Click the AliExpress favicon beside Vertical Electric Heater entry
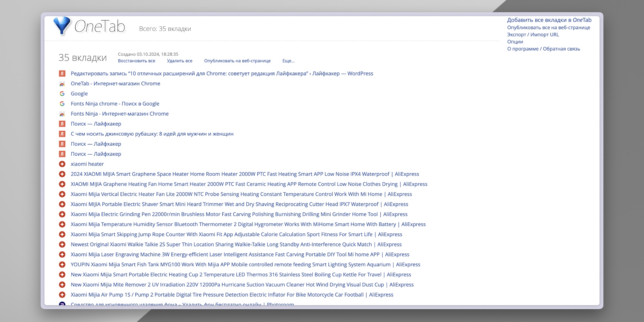The width and height of the screenshot is (644, 322). [x=62, y=194]
